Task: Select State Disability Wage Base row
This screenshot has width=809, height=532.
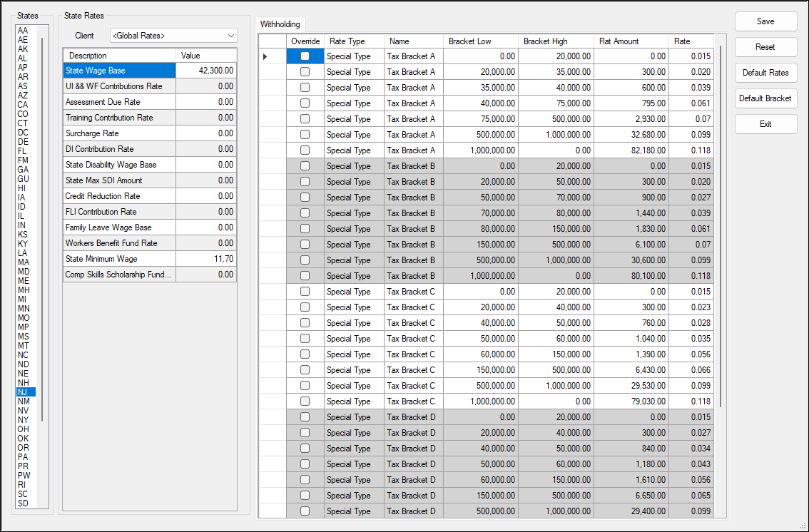Action: (150, 165)
